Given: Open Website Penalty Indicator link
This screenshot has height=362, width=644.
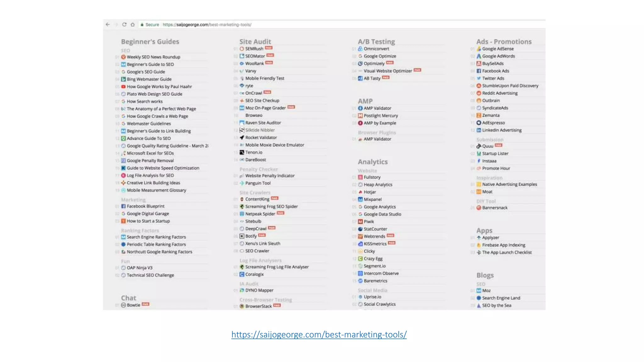Looking at the screenshot, I should [270, 176].
